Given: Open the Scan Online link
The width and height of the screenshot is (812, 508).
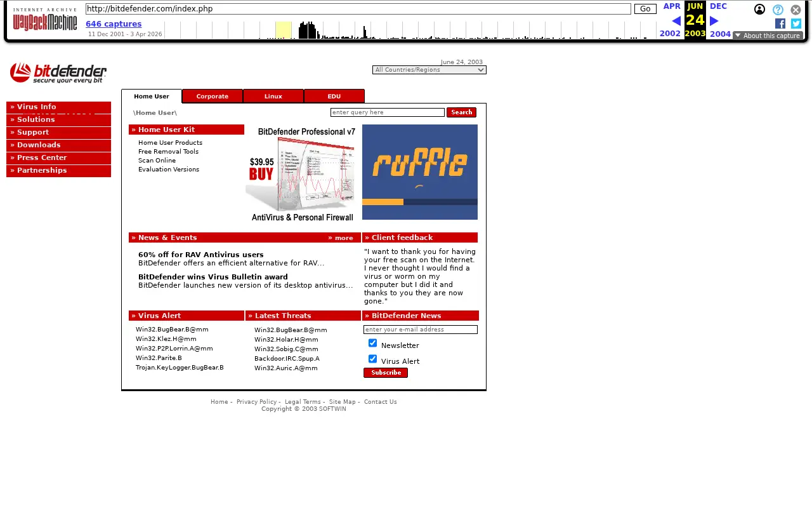Looking at the screenshot, I should 157,161.
